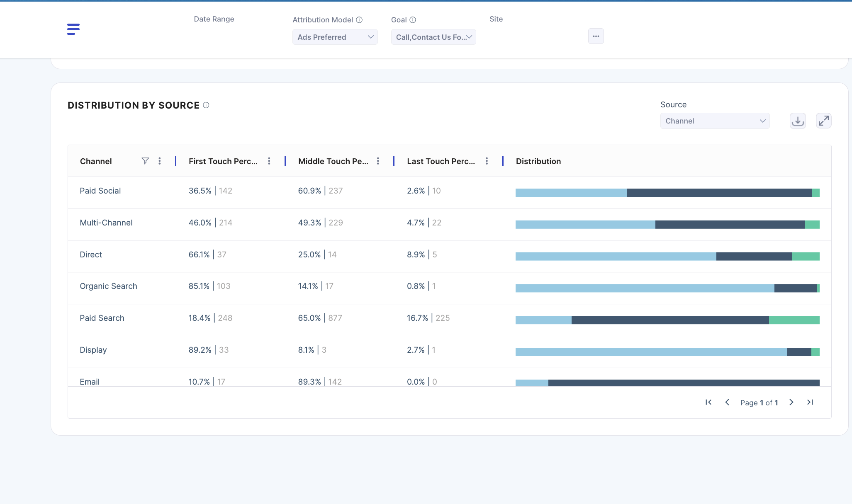Go to the first page
The width and height of the screenshot is (852, 504).
click(708, 402)
